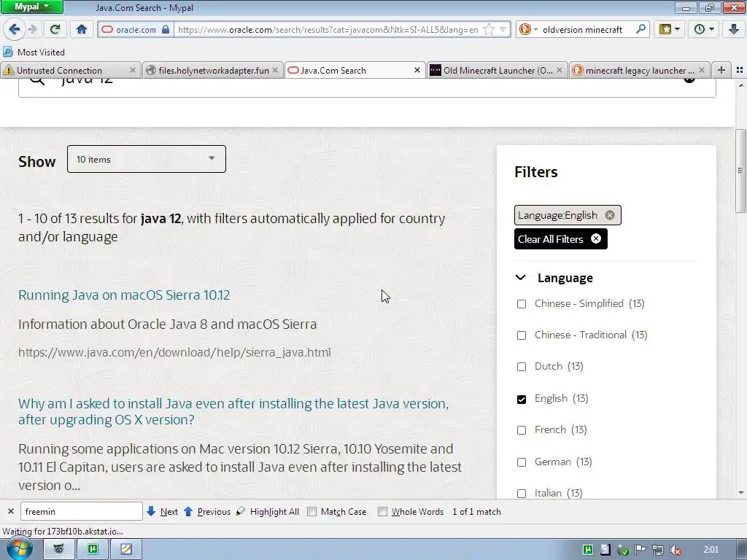Open a new tab with plus button
Screen dimensions: 747x560
click(x=721, y=70)
